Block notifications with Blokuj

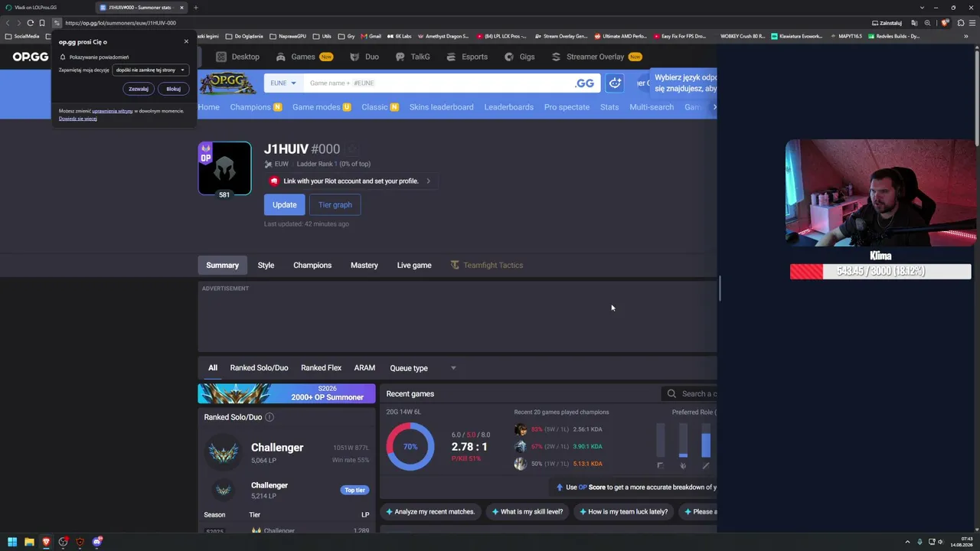click(x=174, y=89)
